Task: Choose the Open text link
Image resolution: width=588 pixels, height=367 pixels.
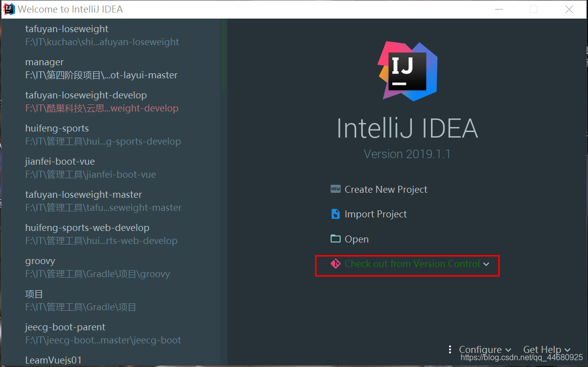Action: 357,239
